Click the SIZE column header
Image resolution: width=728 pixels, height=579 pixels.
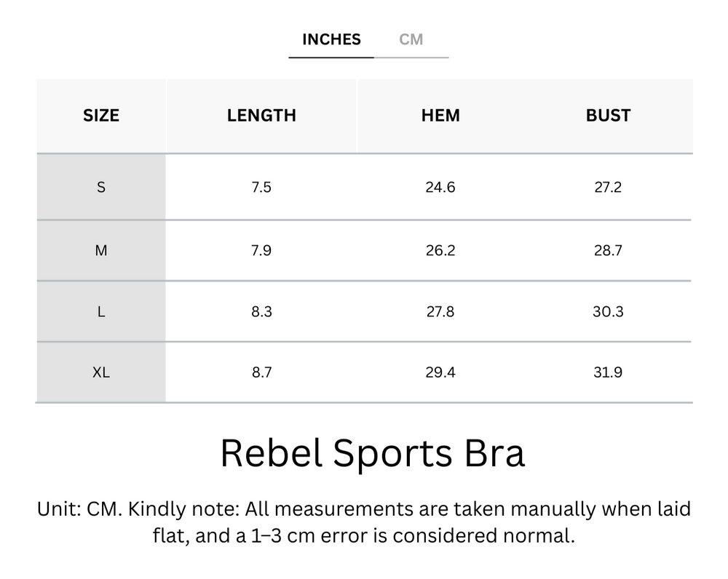pyautogui.click(x=101, y=116)
